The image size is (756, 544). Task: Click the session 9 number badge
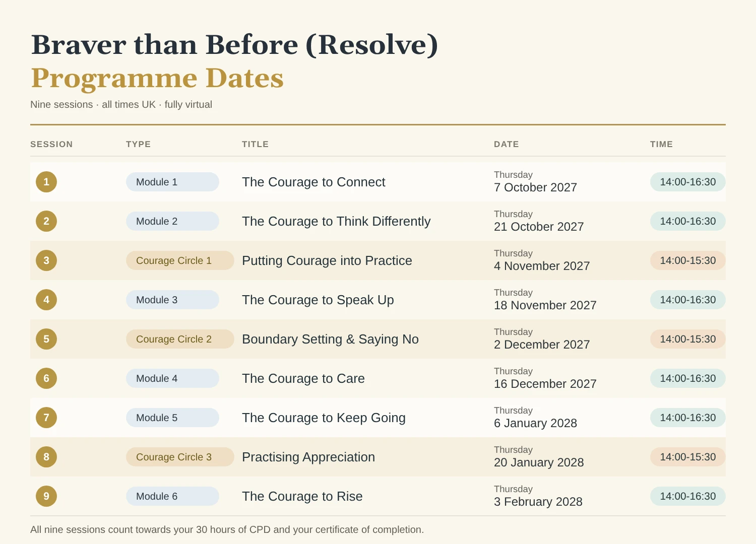click(x=46, y=496)
